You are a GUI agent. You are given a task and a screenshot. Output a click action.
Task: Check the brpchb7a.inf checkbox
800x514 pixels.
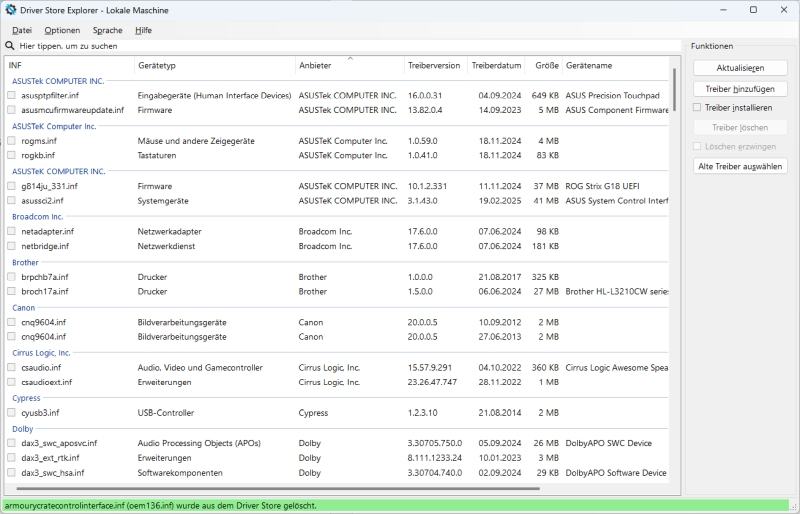pos(12,277)
